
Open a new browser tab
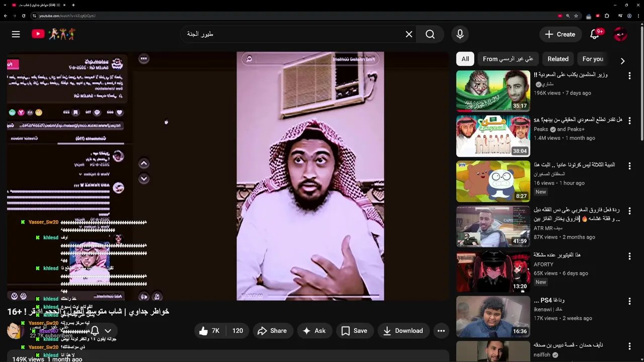(x=73, y=5)
